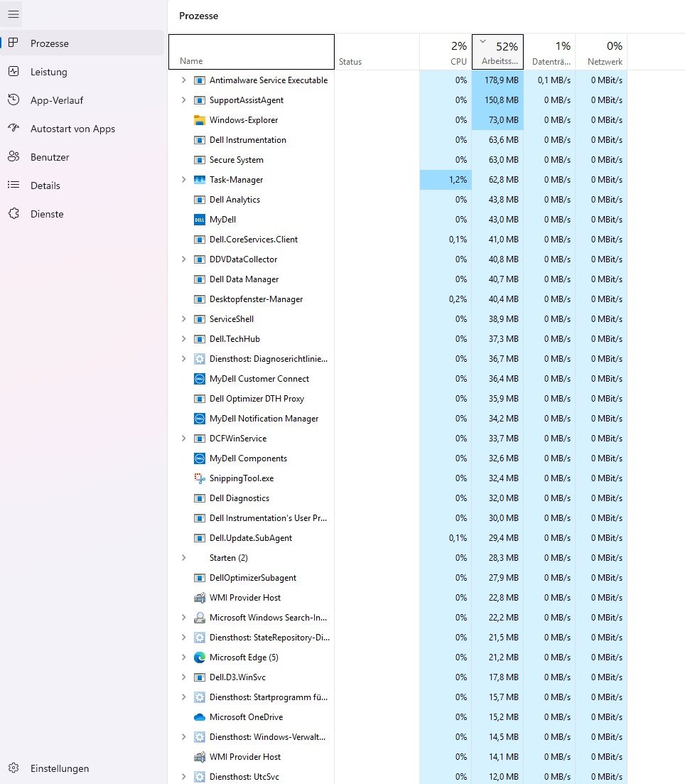The image size is (685, 784).
Task: Click the Diensthost: Diagnoserichtlinie gear icon
Action: click(x=200, y=358)
